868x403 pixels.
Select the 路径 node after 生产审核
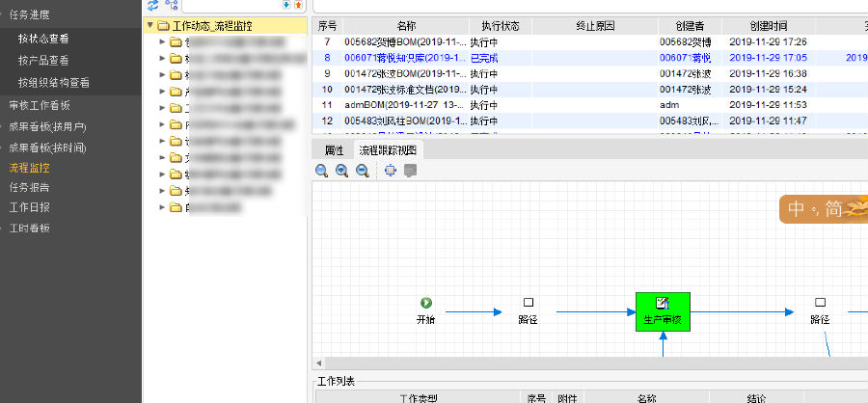[x=820, y=311]
